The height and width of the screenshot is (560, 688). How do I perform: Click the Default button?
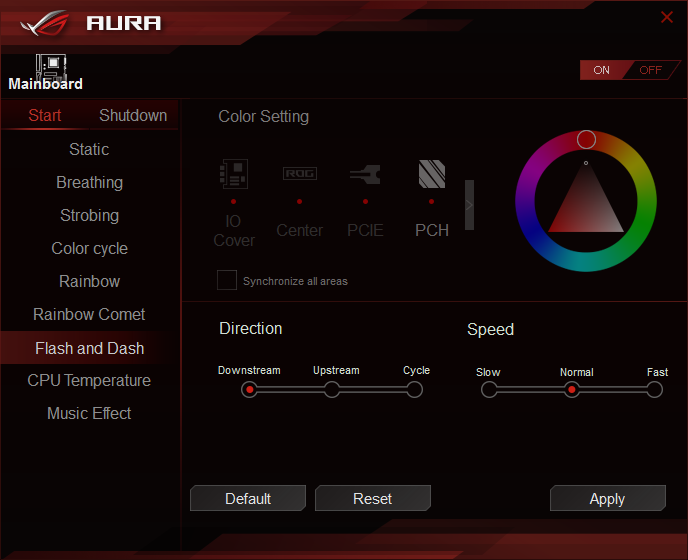(248, 498)
